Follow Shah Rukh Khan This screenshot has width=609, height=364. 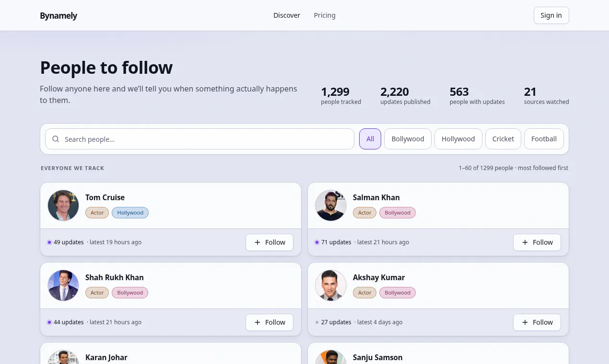click(x=269, y=322)
